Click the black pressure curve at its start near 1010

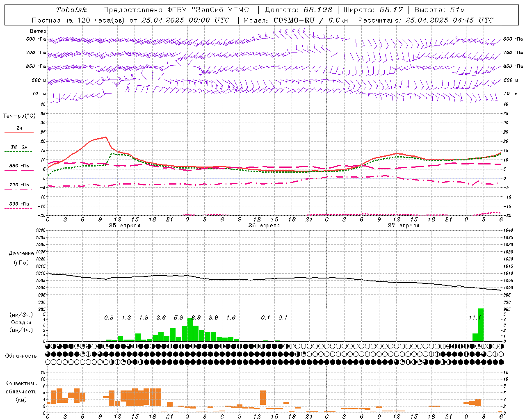pos(48,272)
